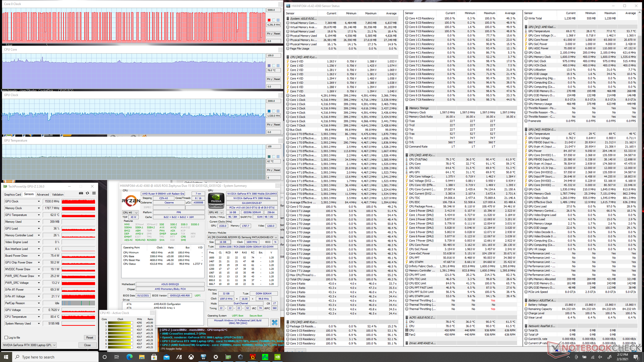Click Fit y on Core 0 Clock graph

coord(269,34)
